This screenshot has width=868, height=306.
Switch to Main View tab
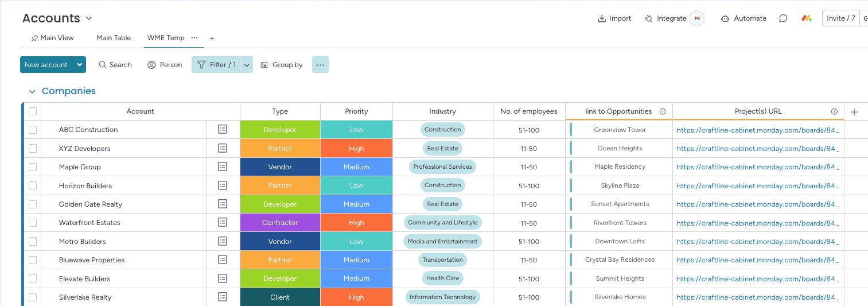coord(52,38)
